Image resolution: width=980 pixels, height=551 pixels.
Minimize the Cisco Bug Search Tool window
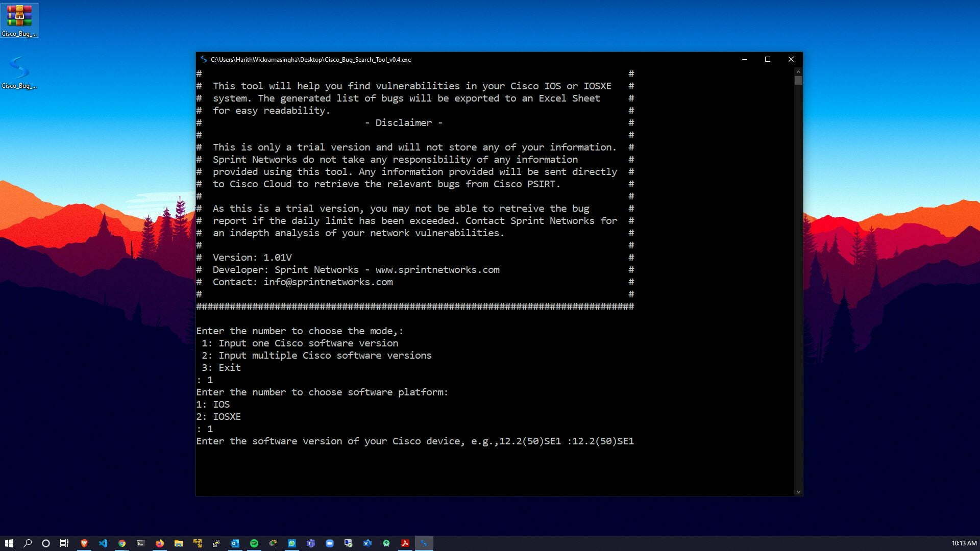744,59
